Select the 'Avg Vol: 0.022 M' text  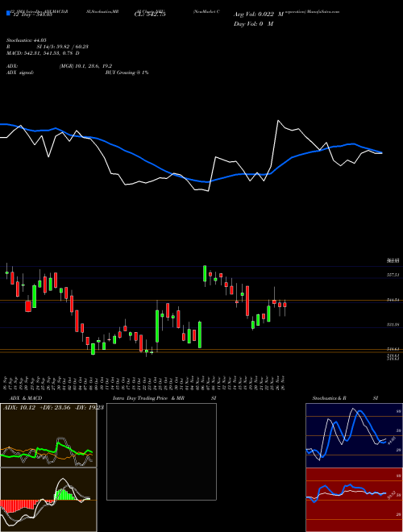tap(259, 15)
